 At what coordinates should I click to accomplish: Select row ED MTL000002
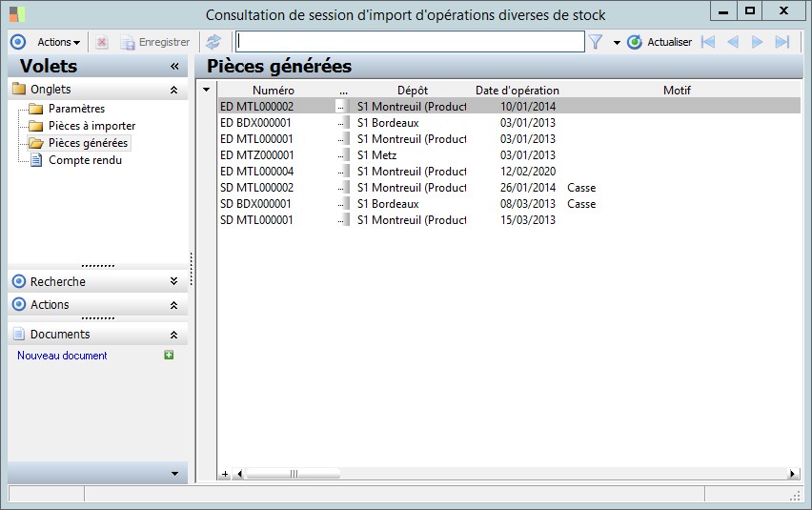pyautogui.click(x=509, y=106)
